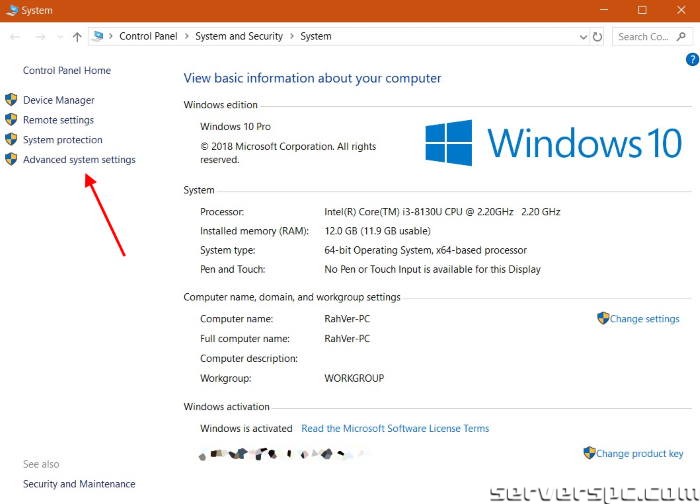700x504 pixels.
Task: Open the address bar history dropdown
Action: (584, 37)
